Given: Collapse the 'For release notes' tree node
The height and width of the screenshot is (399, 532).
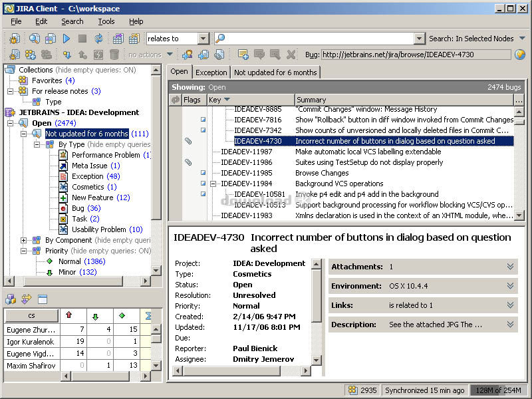Looking at the screenshot, I should pyautogui.click(x=10, y=91).
